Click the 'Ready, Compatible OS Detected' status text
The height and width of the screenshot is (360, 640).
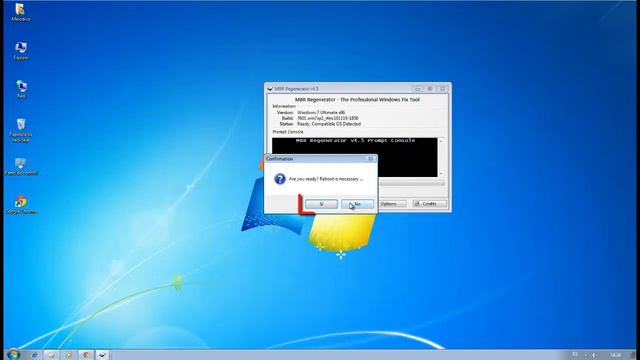tap(329, 124)
